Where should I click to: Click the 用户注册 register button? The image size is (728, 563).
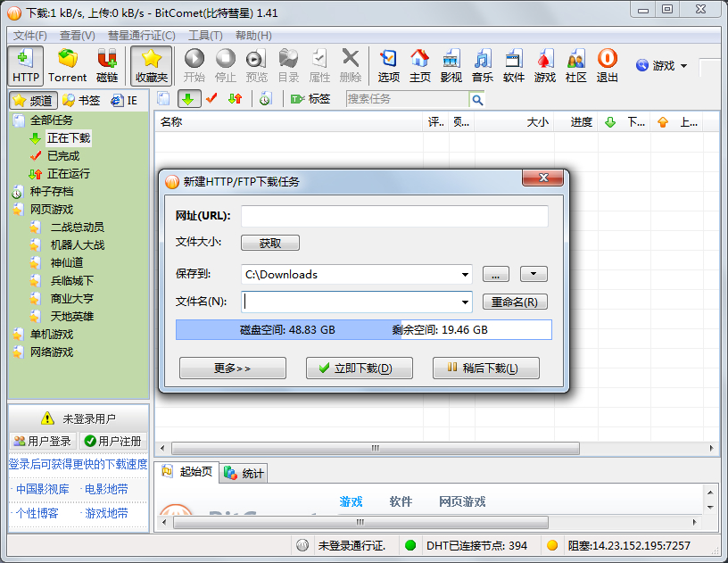tap(114, 441)
